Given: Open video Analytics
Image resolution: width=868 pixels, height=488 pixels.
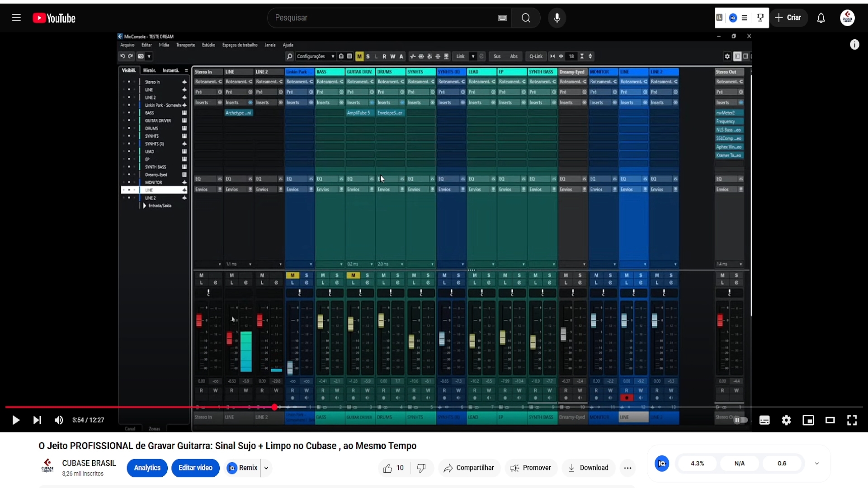Looking at the screenshot, I should coord(147,468).
